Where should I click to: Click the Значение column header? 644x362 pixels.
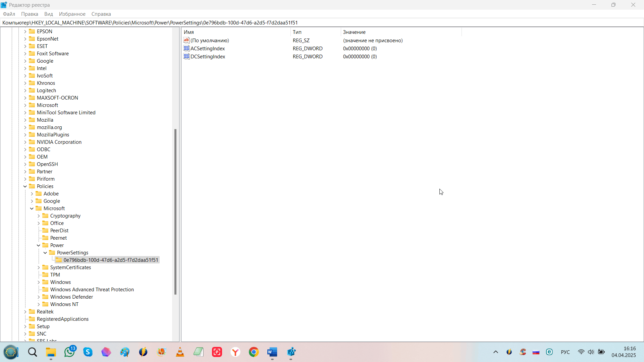(401, 32)
